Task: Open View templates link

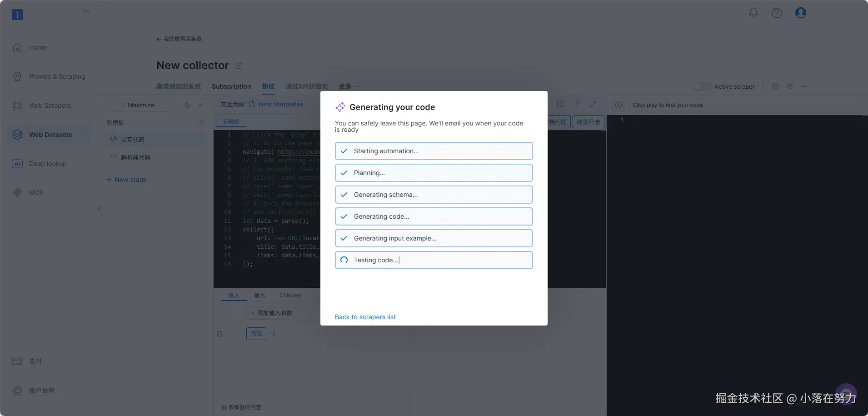Action: coord(276,104)
